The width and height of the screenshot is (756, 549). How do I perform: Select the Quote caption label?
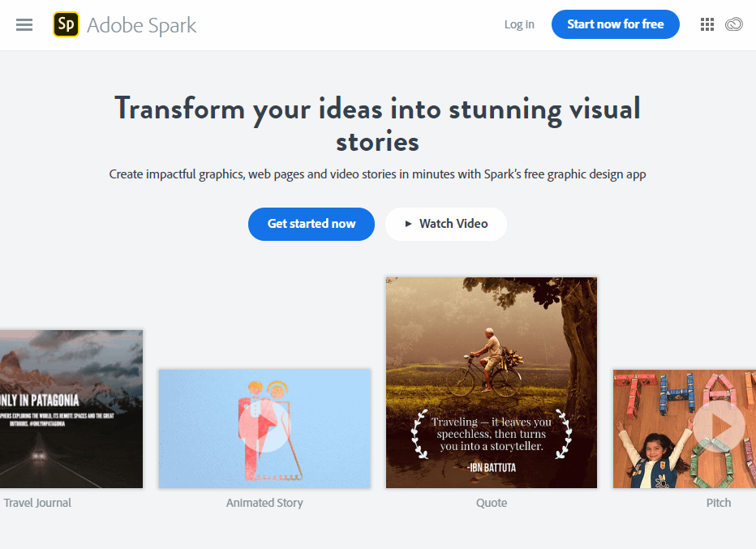[492, 503]
